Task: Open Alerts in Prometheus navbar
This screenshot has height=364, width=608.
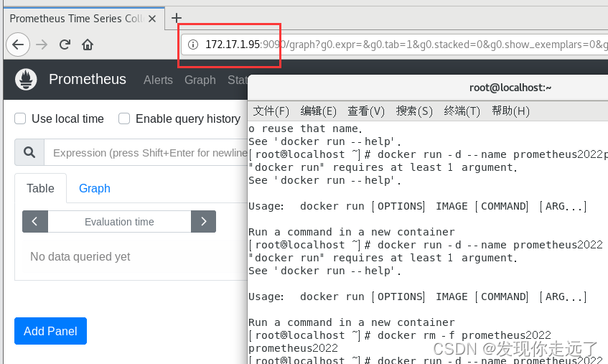Action: pos(158,80)
